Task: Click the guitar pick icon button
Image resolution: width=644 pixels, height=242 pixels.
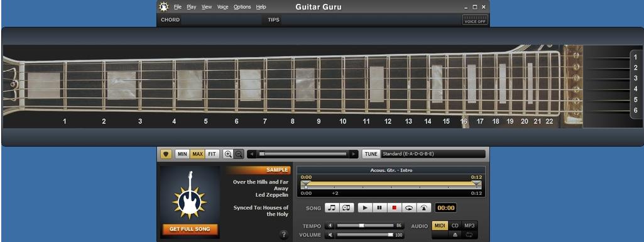Action: pos(166,154)
